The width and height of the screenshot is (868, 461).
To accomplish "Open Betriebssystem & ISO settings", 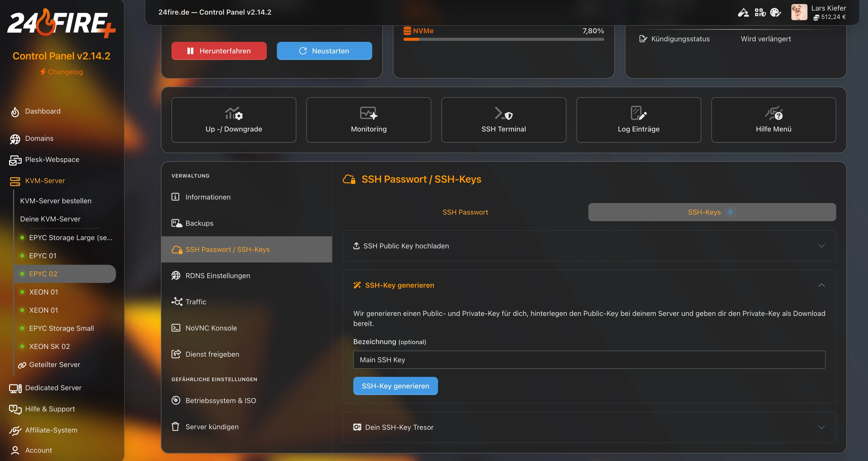I will [247, 401].
